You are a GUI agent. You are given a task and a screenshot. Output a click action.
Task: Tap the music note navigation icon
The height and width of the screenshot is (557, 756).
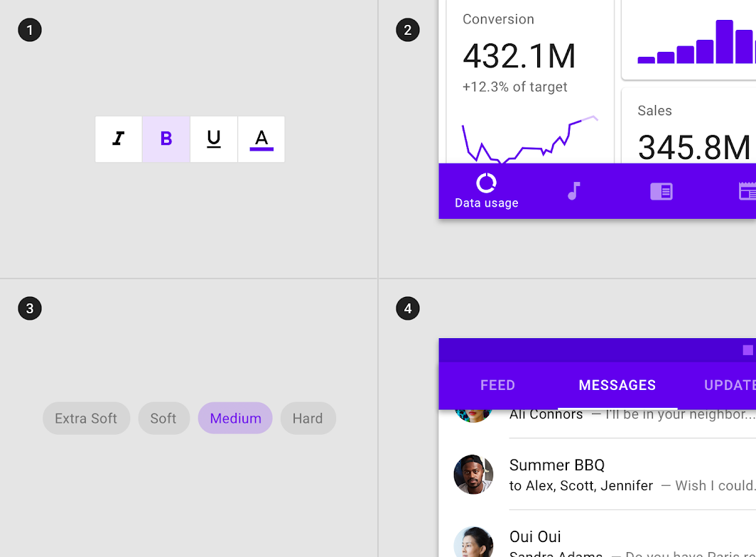click(x=574, y=191)
